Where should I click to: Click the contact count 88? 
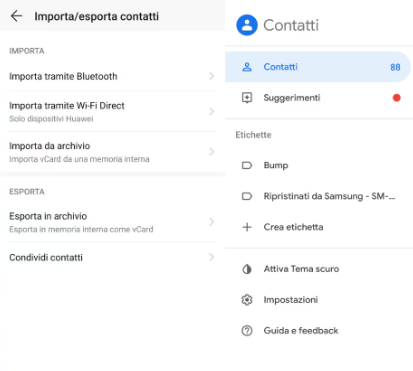point(395,67)
